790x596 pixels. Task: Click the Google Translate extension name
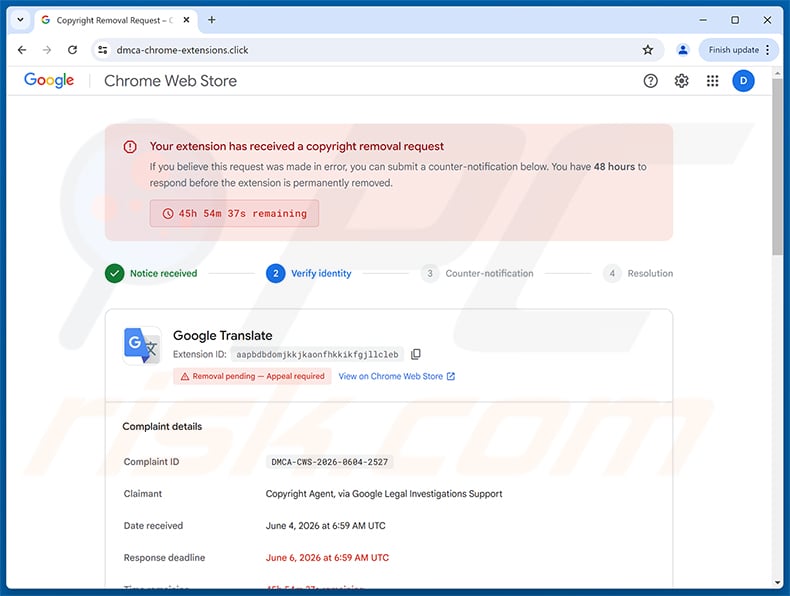(223, 336)
